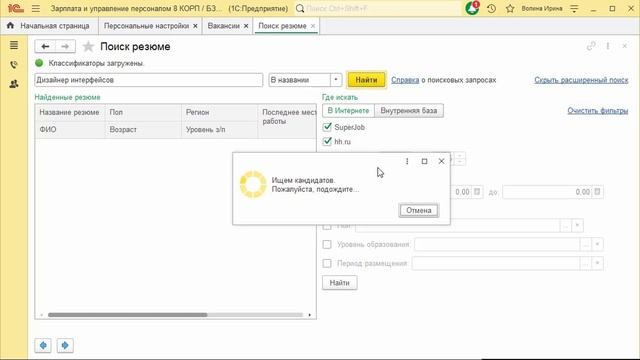Open phone calls icon in left sidebar

[x=14, y=64]
